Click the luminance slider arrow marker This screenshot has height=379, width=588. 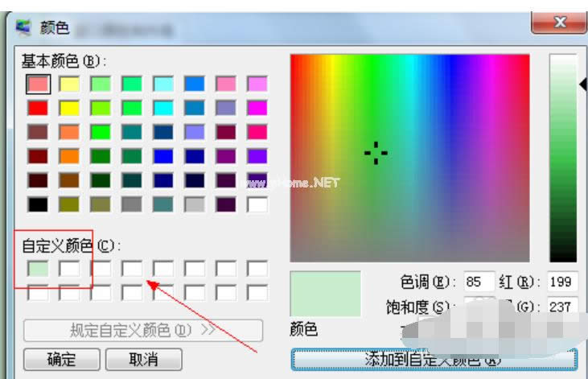pyautogui.click(x=582, y=84)
